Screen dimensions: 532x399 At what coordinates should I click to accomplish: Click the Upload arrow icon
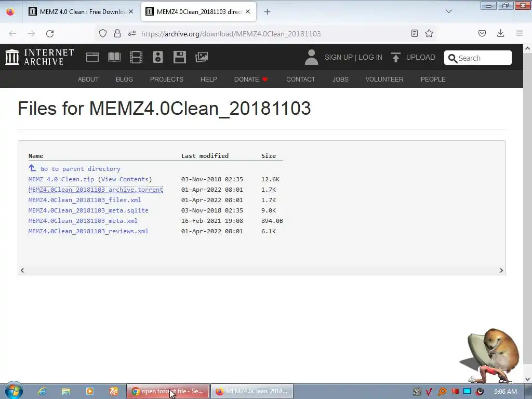tap(395, 57)
